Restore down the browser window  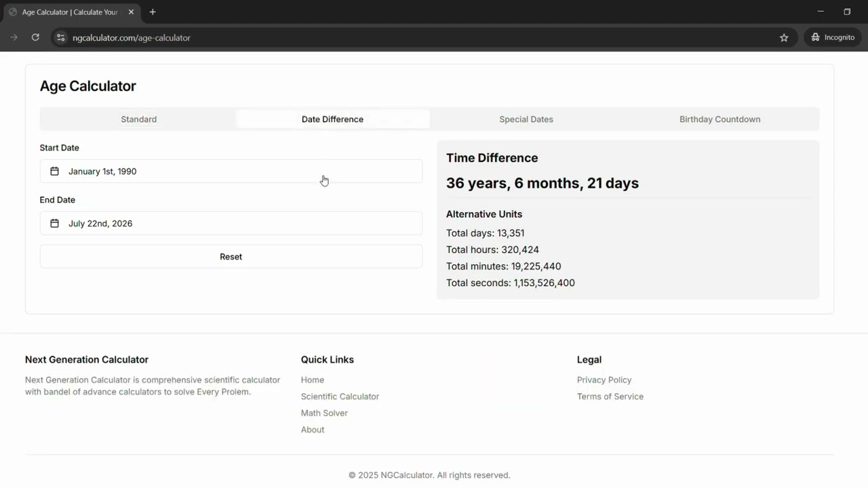coord(847,12)
